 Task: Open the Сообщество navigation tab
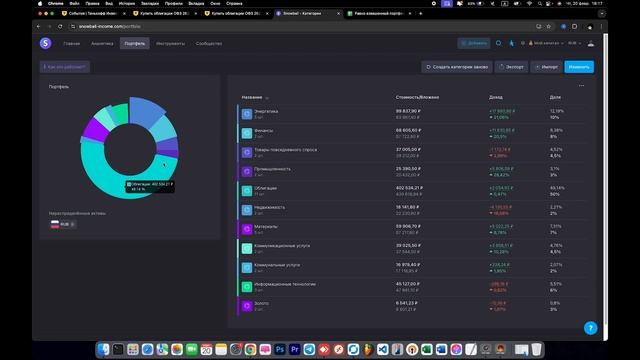pyautogui.click(x=209, y=43)
